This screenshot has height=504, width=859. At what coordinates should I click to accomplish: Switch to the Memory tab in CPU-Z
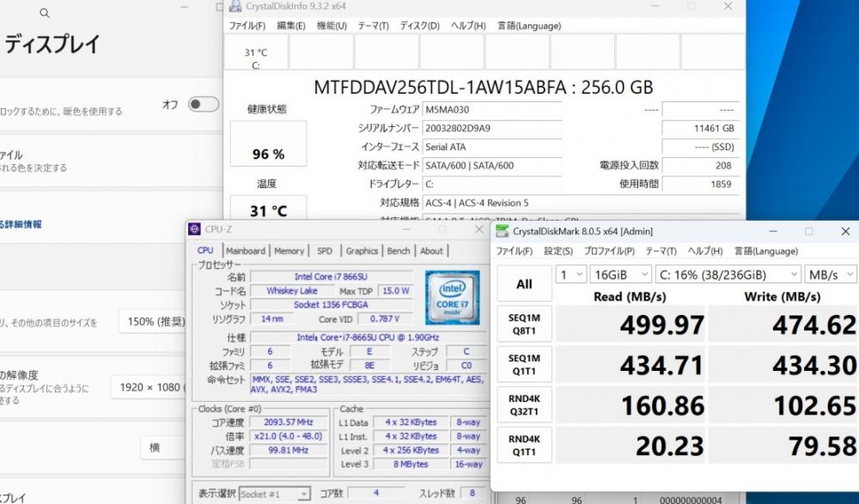coord(289,251)
